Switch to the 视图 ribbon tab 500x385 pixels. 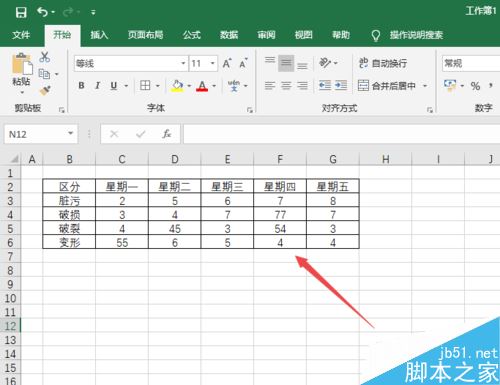tap(303, 35)
